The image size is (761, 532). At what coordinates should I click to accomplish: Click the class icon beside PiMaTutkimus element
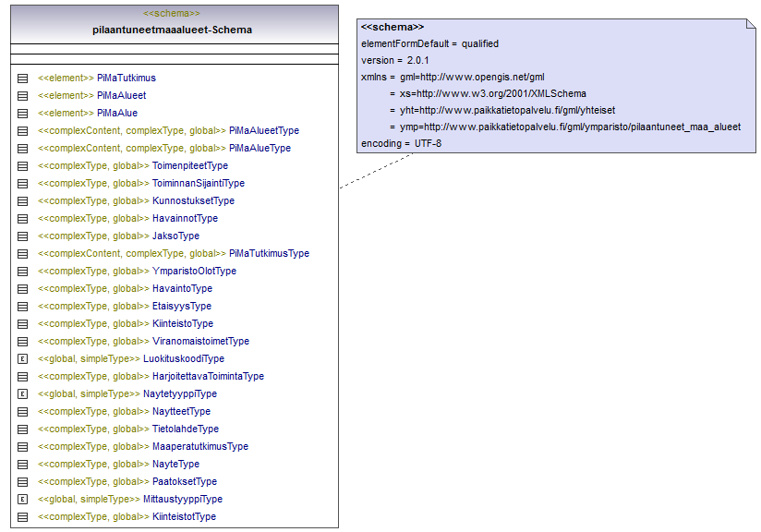click(x=22, y=79)
